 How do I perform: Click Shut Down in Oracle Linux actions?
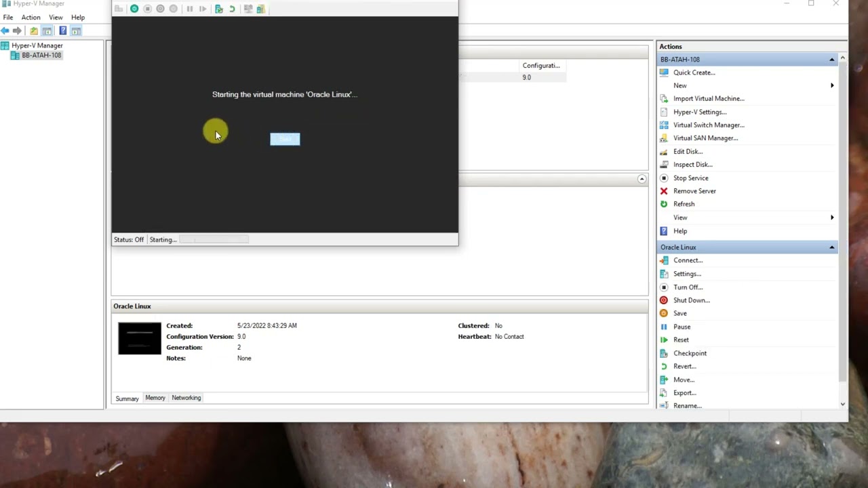[x=691, y=300]
